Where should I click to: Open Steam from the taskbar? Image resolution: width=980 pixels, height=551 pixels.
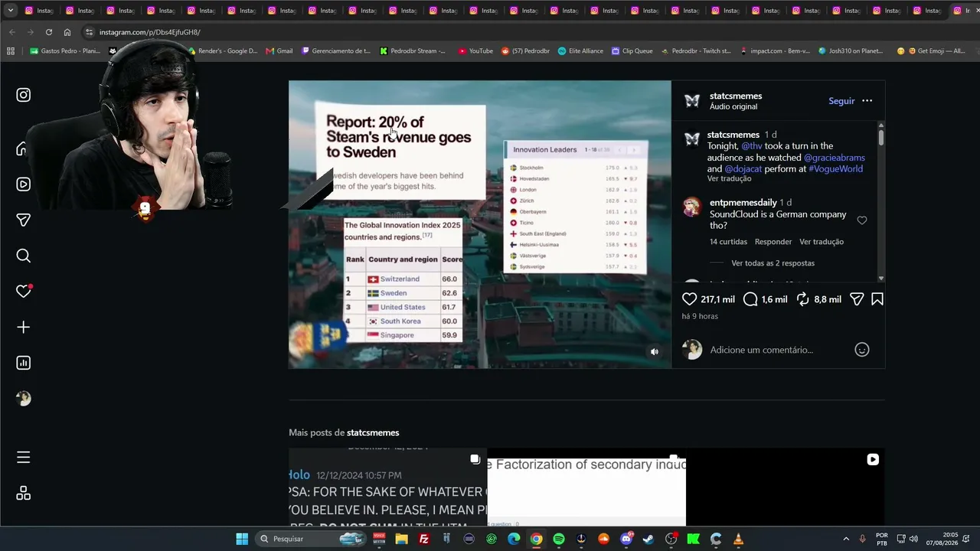point(648,539)
